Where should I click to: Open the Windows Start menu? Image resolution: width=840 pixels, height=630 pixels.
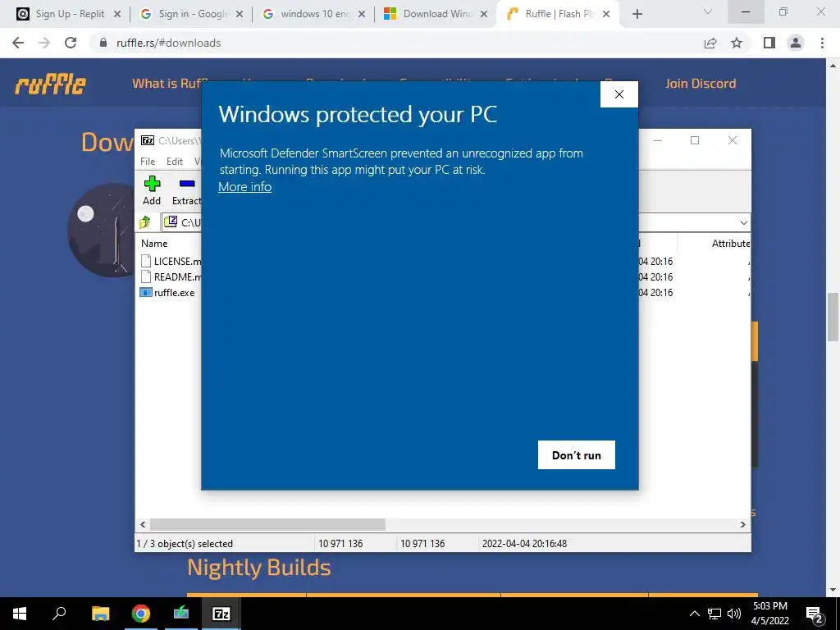(x=20, y=614)
